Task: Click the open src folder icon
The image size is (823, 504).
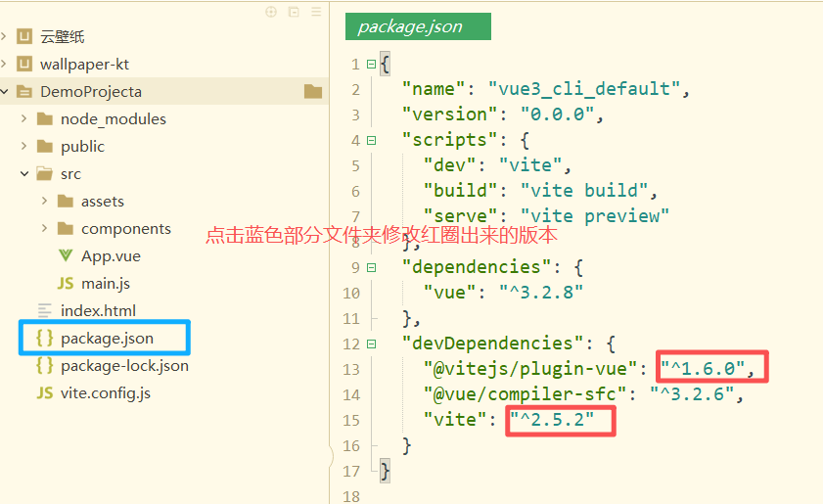Action: coord(45,173)
